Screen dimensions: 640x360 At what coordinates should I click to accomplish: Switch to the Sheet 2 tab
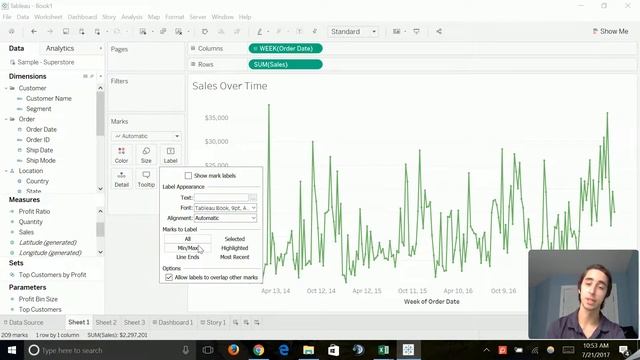pos(106,322)
